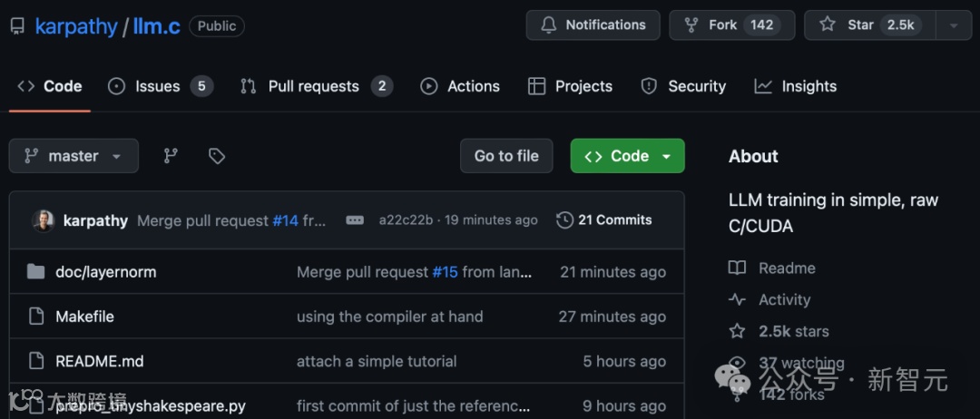
Task: Click the Activity pulse icon
Action: click(737, 300)
